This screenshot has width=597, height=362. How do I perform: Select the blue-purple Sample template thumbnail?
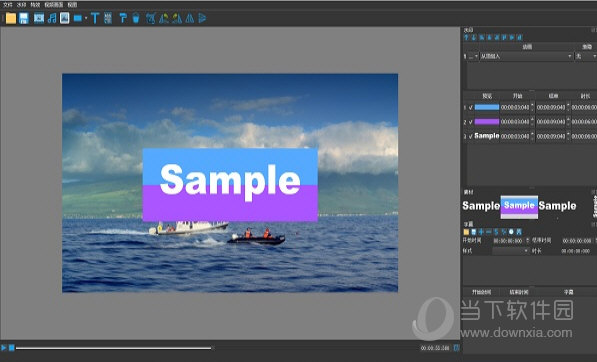click(519, 207)
